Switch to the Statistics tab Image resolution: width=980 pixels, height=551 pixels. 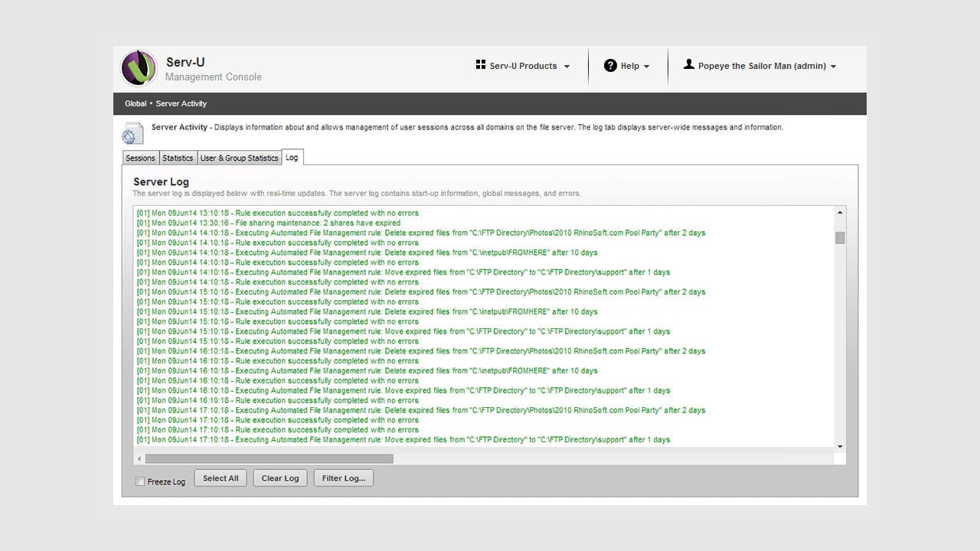(178, 158)
